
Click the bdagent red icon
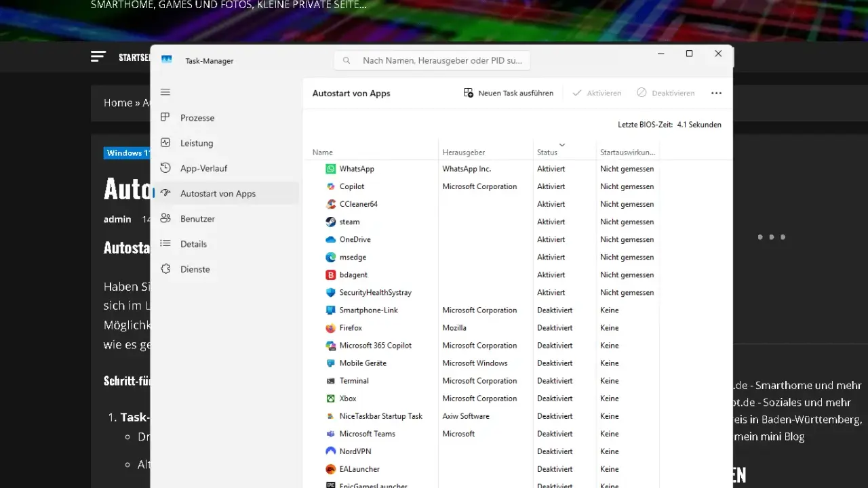coord(330,274)
